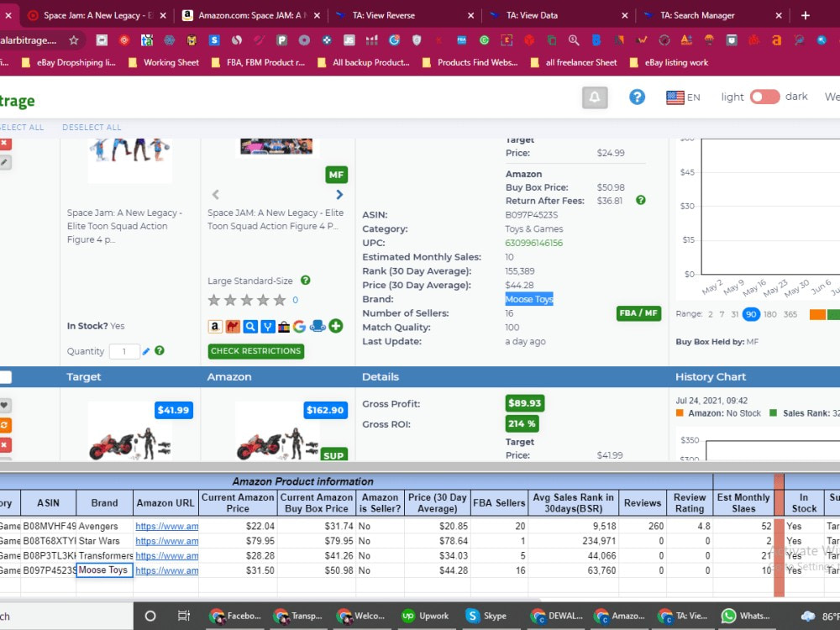840x630 pixels.
Task: Open the EN language selector
Action: (683, 97)
